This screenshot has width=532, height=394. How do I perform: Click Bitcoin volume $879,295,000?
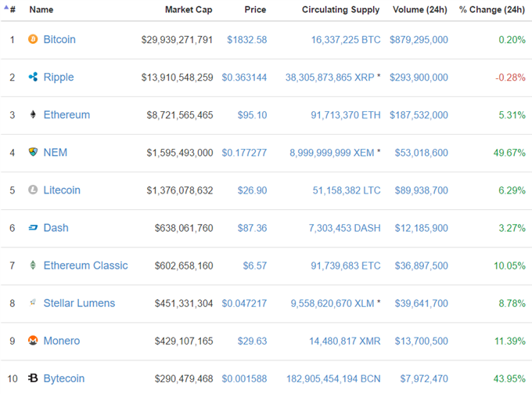click(x=419, y=40)
